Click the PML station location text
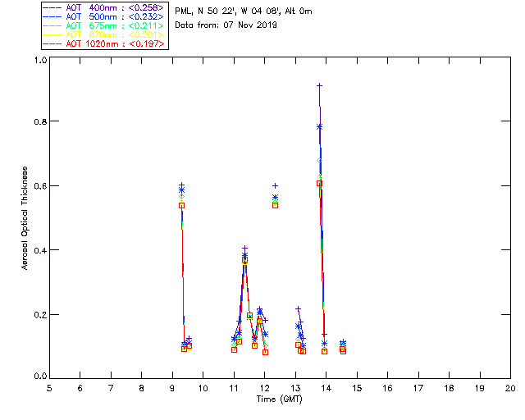The image size is (525, 420). click(x=244, y=11)
